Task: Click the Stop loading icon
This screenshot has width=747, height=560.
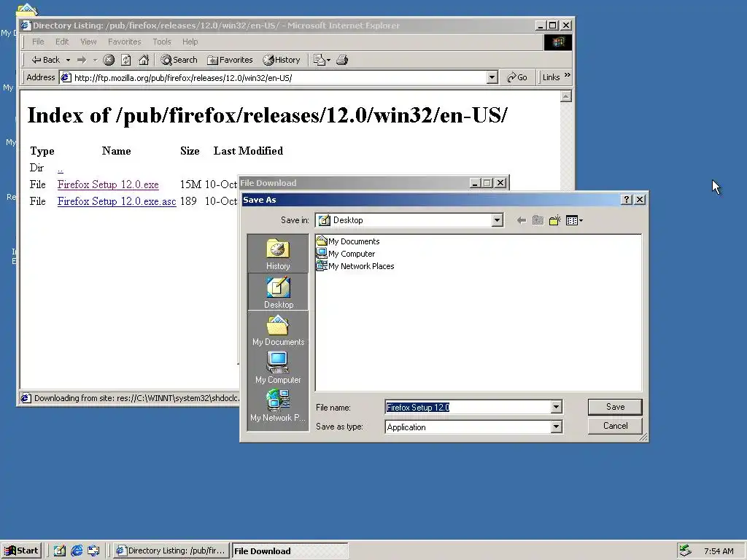Action: 109,60
